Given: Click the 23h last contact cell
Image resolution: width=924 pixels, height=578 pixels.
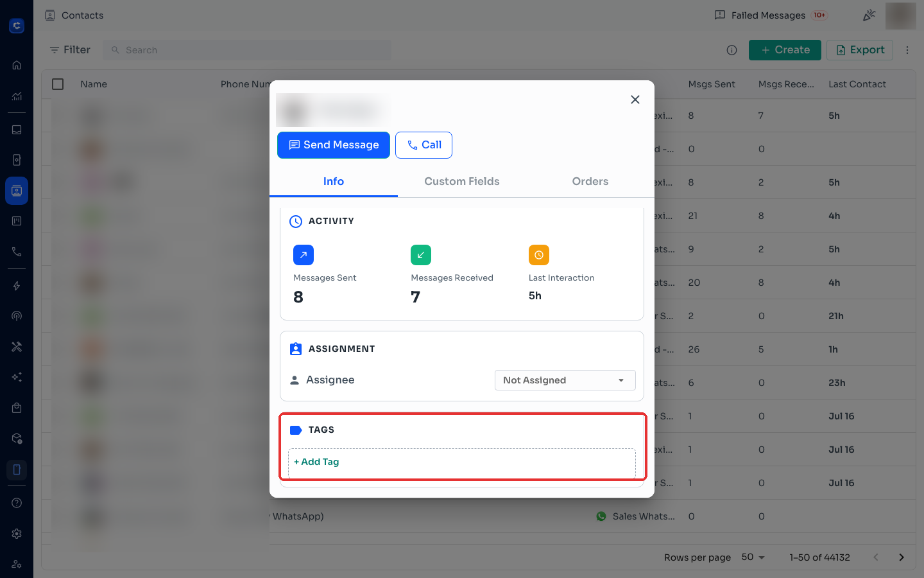Looking at the screenshot, I should tap(837, 383).
